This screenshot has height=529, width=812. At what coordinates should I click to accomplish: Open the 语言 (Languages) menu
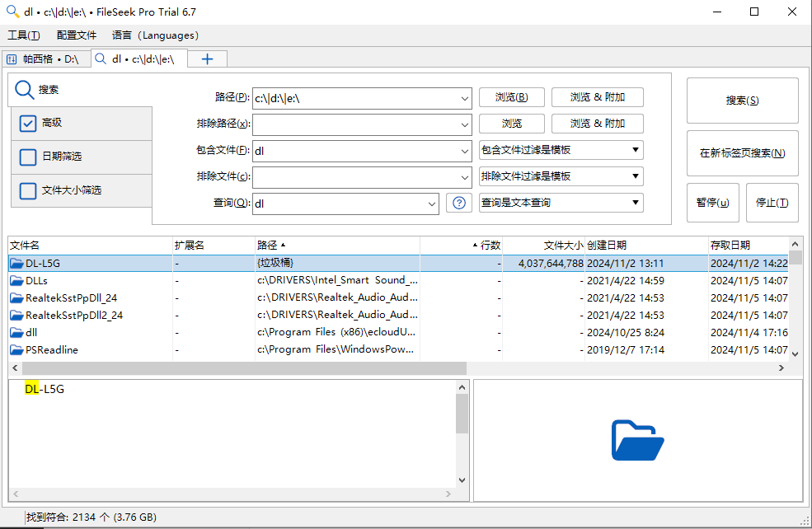pyautogui.click(x=155, y=35)
